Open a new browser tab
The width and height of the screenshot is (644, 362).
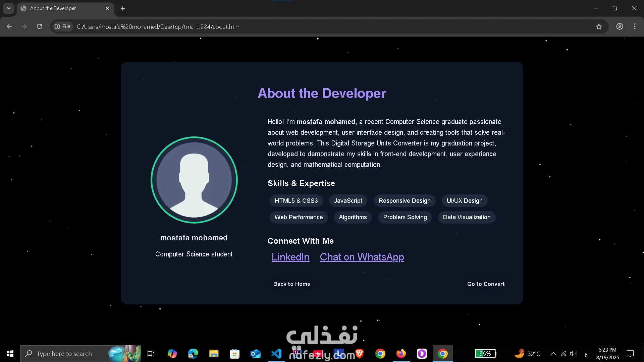[x=123, y=8]
